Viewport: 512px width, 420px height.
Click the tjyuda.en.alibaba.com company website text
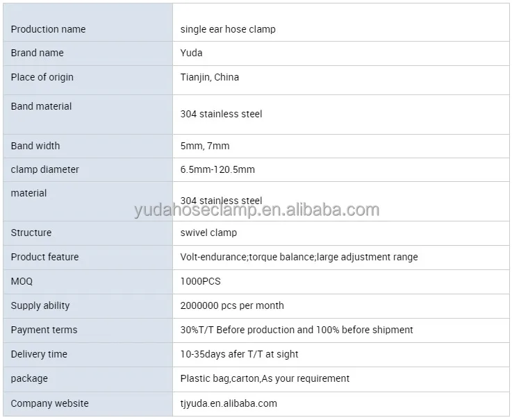coord(229,403)
